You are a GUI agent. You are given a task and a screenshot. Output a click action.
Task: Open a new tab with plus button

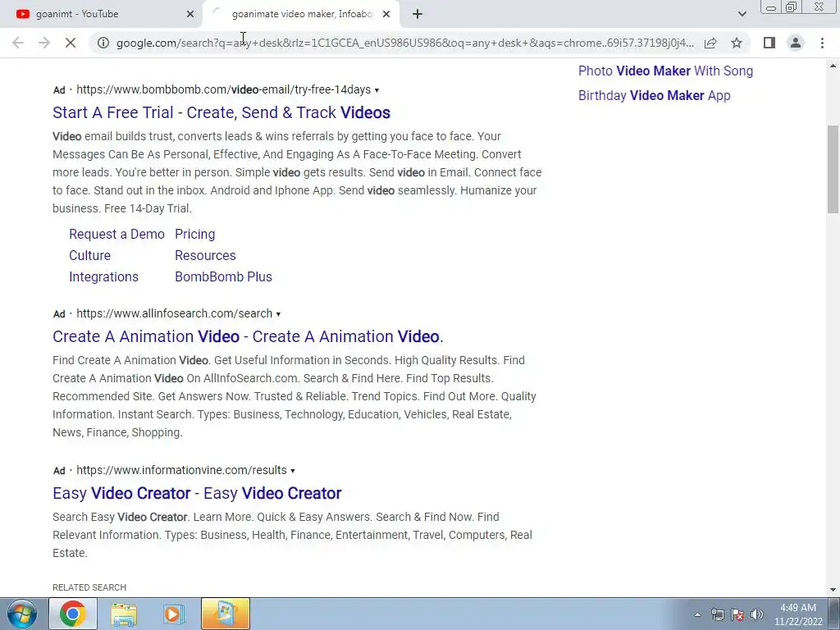418,14
